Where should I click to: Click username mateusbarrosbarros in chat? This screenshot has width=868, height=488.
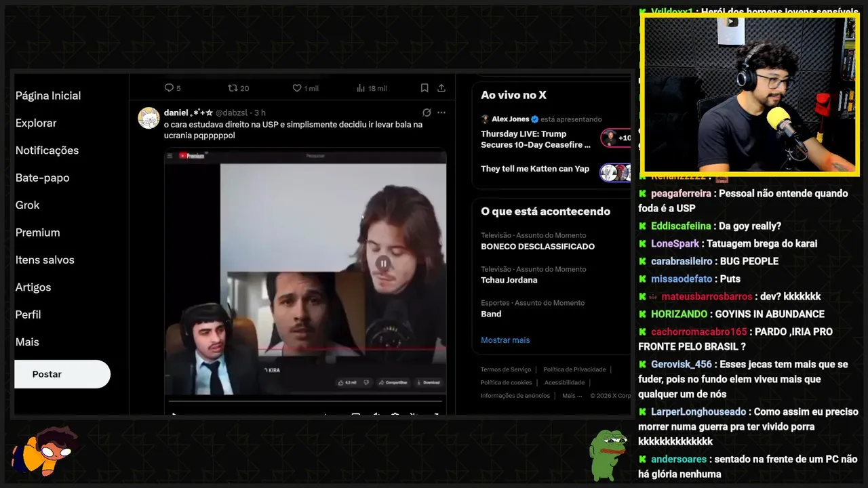pyautogui.click(x=707, y=296)
